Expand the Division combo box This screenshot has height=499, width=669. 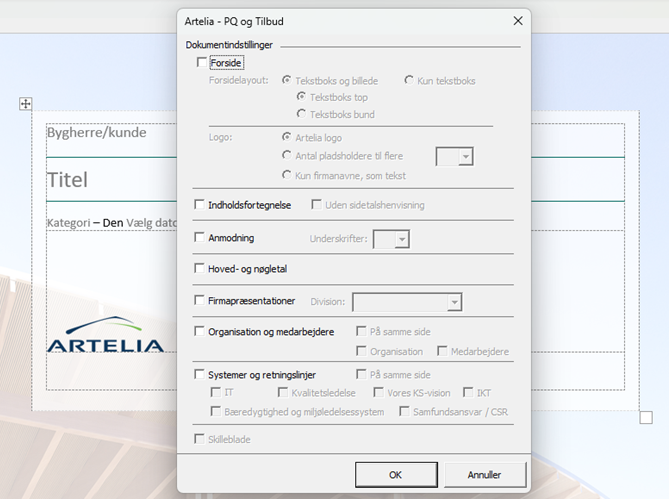454,302
